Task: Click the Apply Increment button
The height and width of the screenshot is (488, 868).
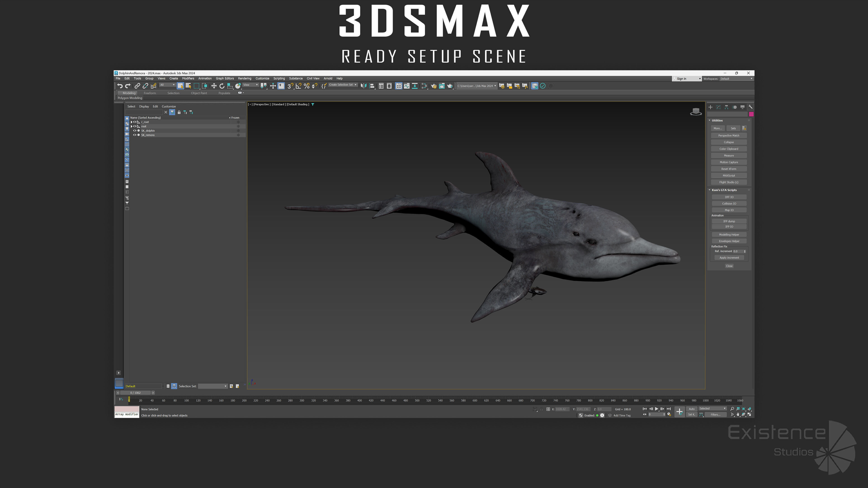Action: [x=729, y=258]
